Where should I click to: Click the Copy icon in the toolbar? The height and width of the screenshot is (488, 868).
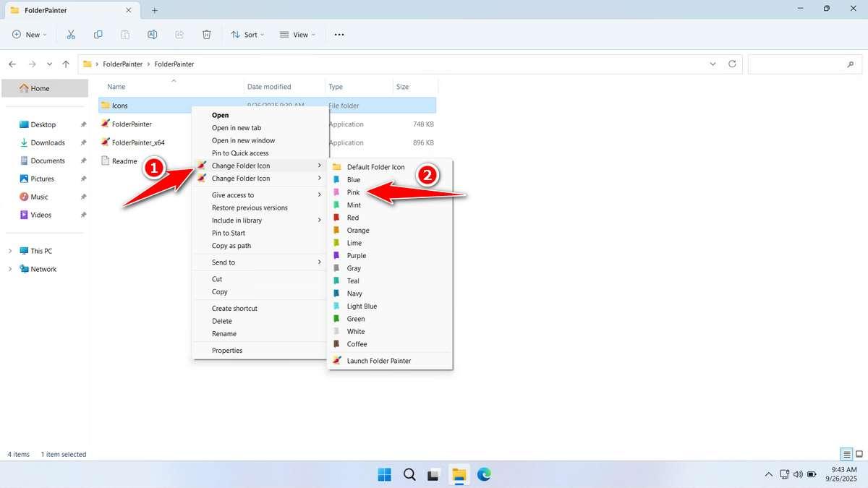coord(98,34)
